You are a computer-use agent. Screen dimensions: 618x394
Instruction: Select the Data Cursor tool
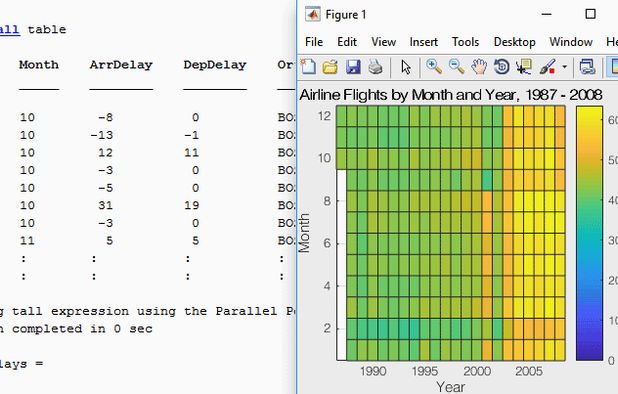(x=524, y=67)
